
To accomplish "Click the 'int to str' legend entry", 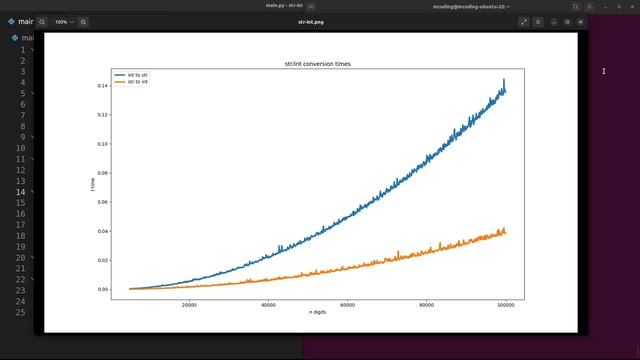I will (x=131, y=75).
